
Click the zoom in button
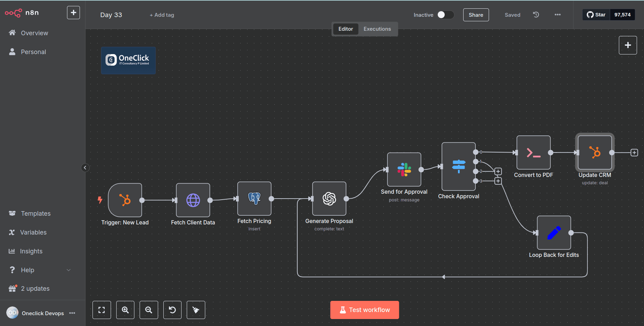click(x=125, y=310)
